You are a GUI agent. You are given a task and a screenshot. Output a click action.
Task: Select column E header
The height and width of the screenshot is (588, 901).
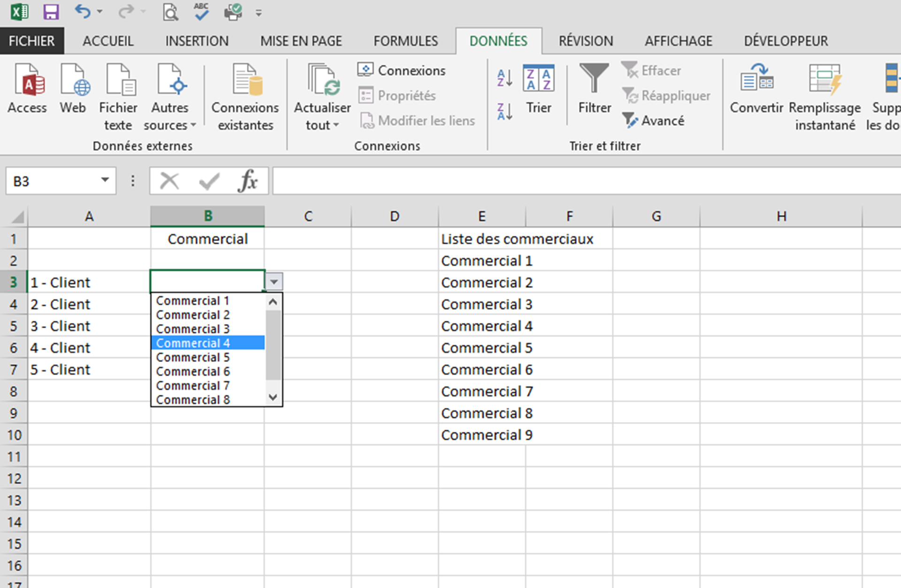(481, 216)
